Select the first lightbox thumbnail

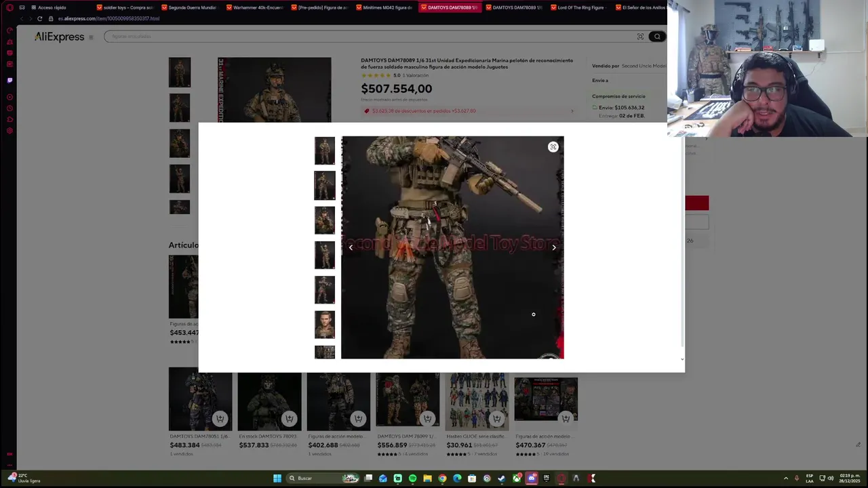click(x=325, y=150)
